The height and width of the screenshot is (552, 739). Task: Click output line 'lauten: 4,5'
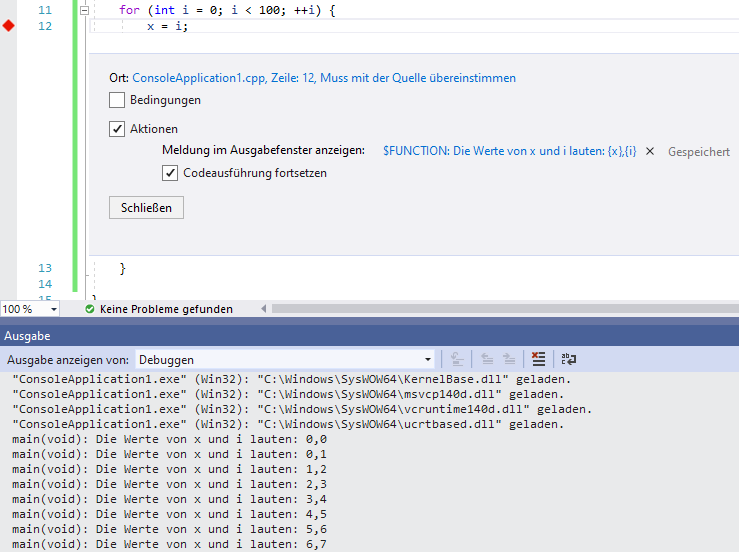(x=169, y=514)
